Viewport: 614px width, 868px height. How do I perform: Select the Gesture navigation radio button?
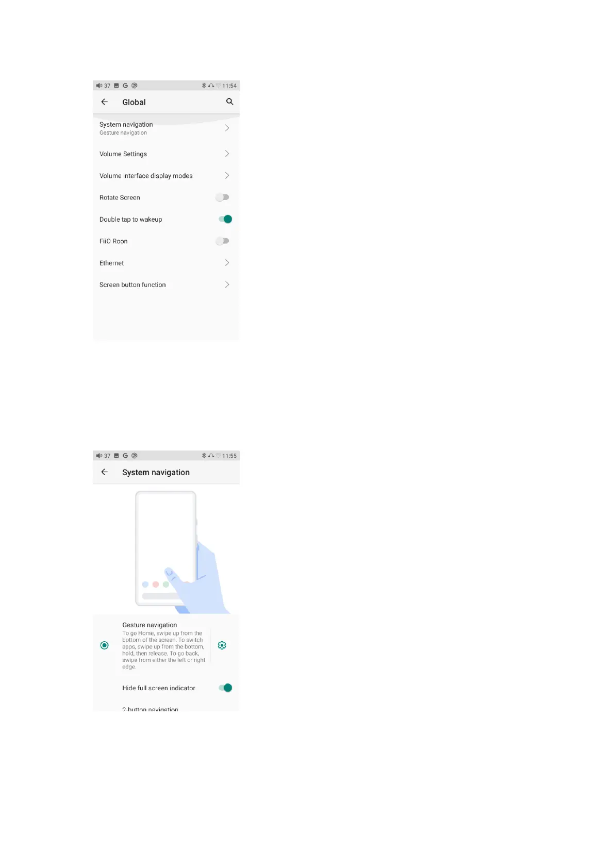tap(105, 645)
